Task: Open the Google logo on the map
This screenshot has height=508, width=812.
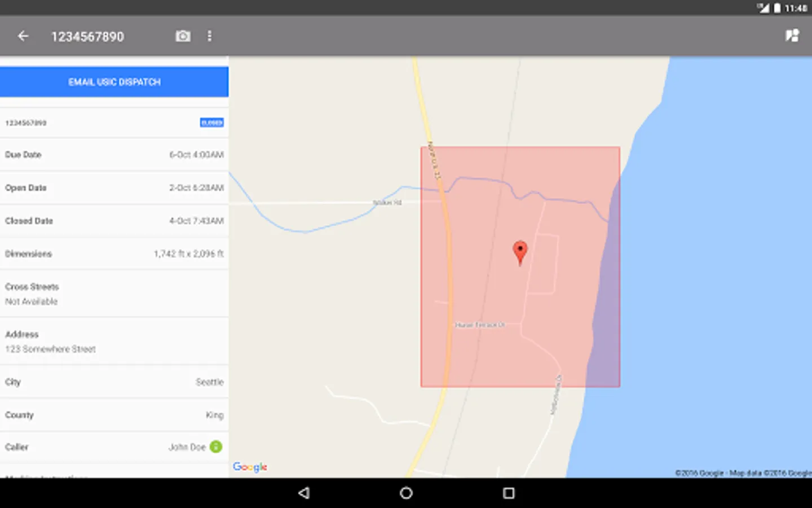Action: point(250,467)
